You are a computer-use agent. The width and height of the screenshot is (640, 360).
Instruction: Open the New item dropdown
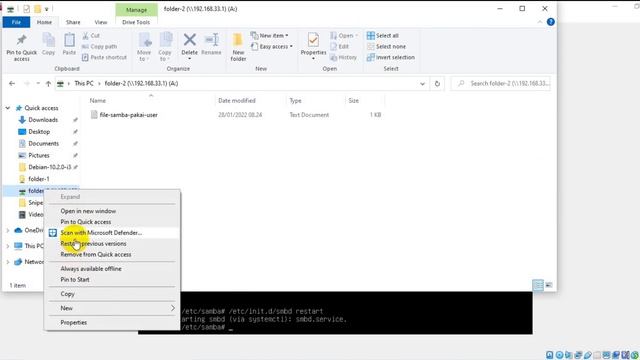click(269, 36)
